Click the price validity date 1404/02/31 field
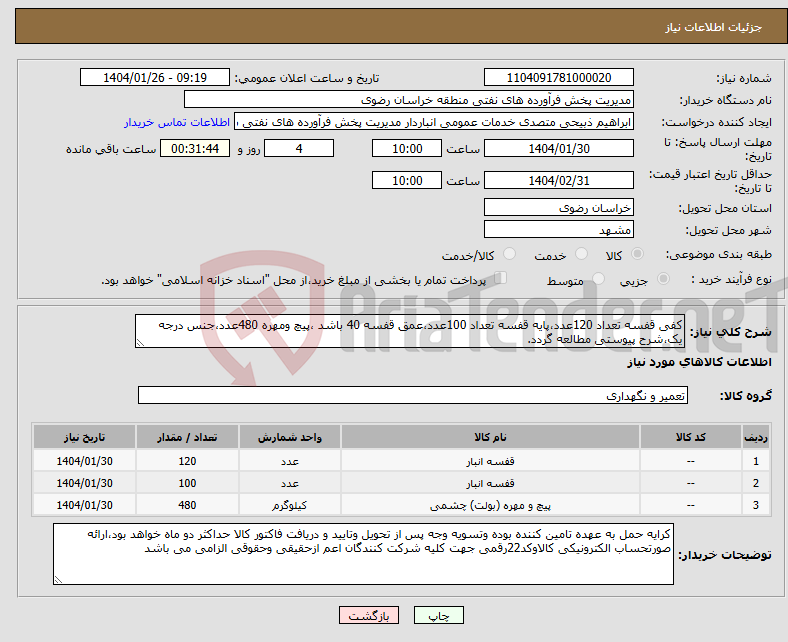This screenshot has width=788, height=642. click(558, 180)
